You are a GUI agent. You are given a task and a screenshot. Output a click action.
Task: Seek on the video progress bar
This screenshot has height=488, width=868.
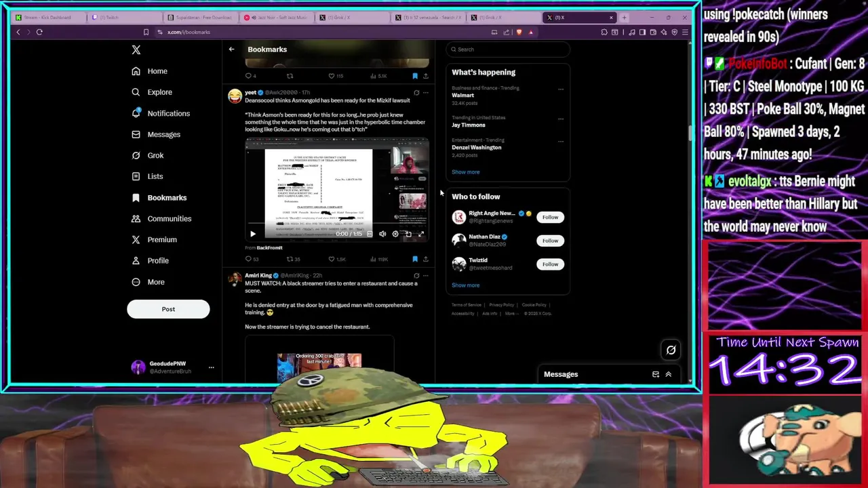337,224
